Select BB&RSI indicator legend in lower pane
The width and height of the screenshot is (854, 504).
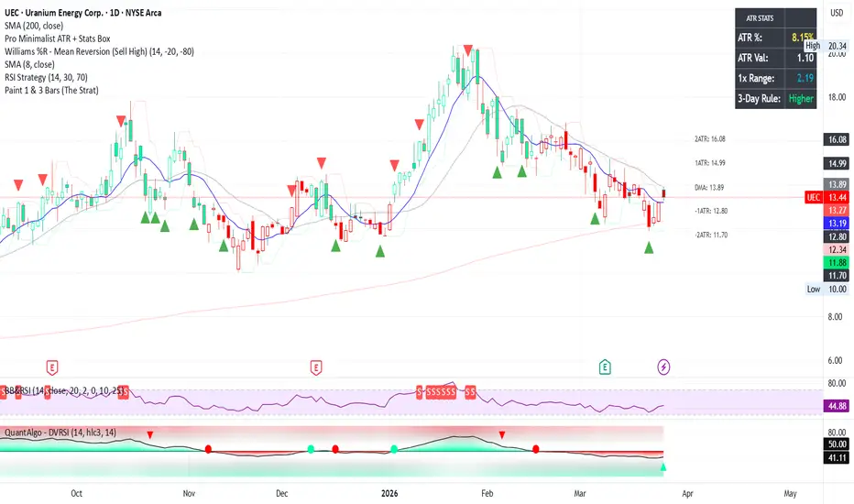[x=64, y=390]
